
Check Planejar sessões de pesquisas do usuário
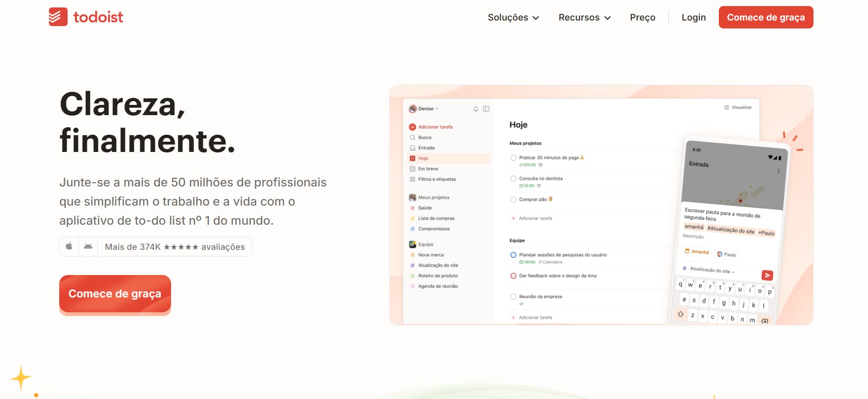click(x=513, y=255)
